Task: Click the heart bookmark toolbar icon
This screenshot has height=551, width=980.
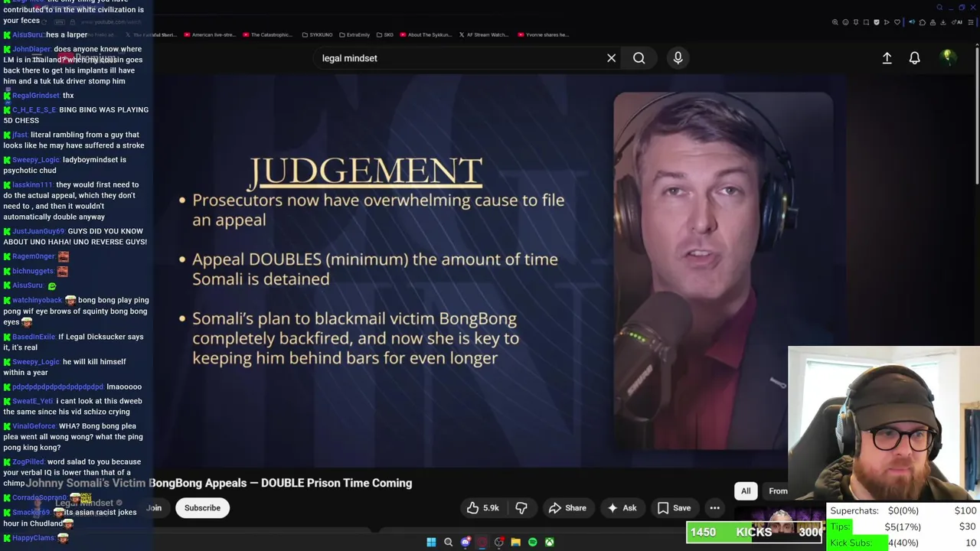Action: click(x=897, y=22)
